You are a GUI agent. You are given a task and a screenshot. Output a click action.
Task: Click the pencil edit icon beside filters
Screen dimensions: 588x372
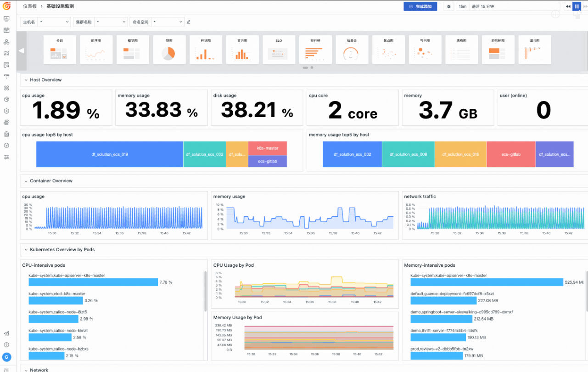click(189, 22)
